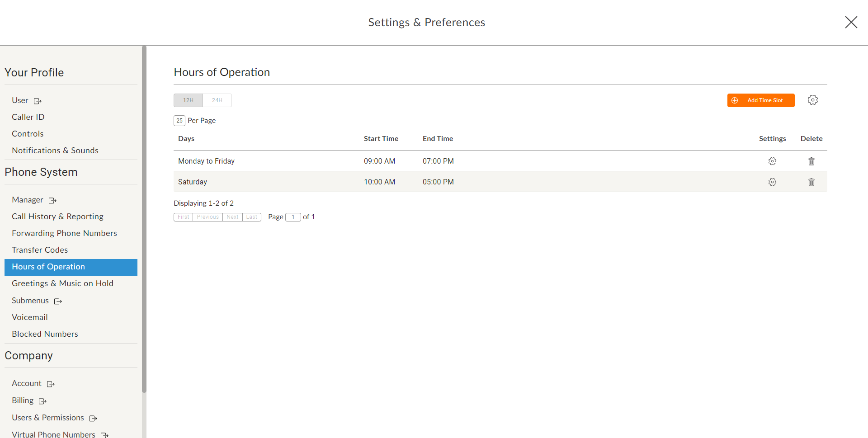Delete the Saturday time slot
The height and width of the screenshot is (438, 868).
[811, 182]
